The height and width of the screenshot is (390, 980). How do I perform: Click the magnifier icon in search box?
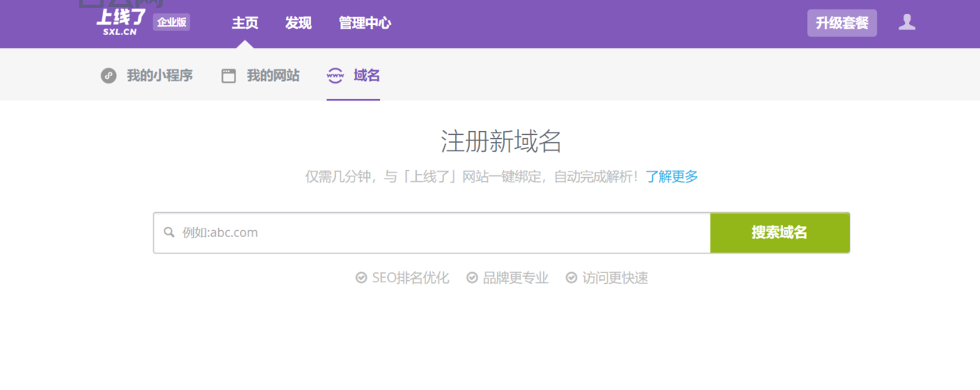point(169,232)
